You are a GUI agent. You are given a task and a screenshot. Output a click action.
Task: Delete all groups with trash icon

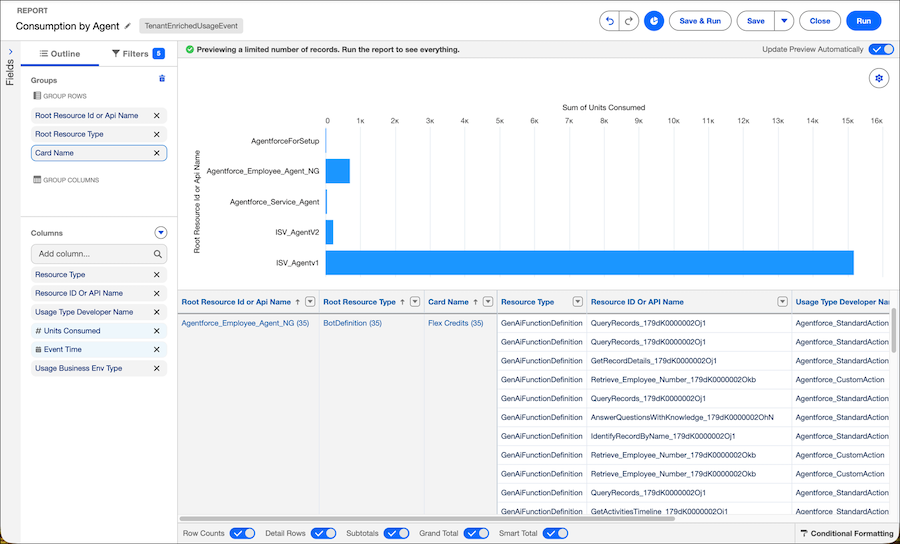point(162,79)
